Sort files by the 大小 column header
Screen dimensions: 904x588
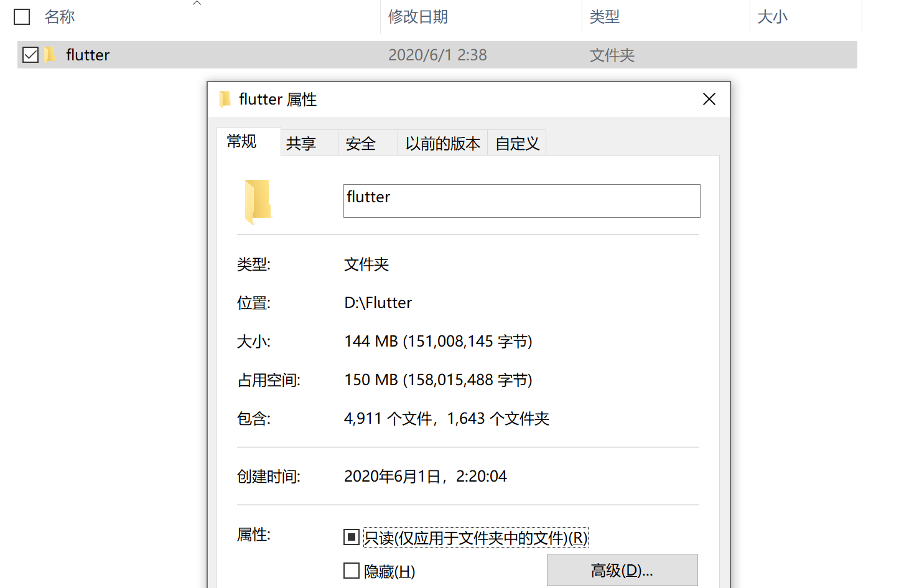(x=773, y=17)
